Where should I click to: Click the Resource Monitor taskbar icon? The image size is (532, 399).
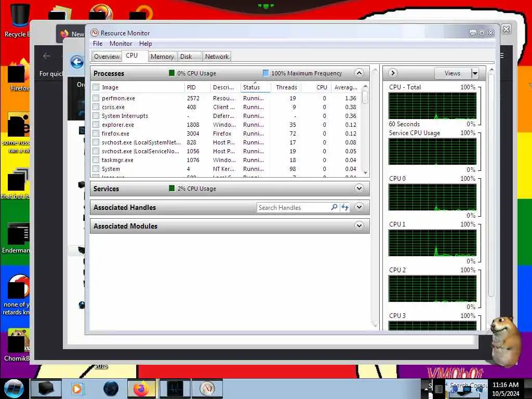point(207,389)
